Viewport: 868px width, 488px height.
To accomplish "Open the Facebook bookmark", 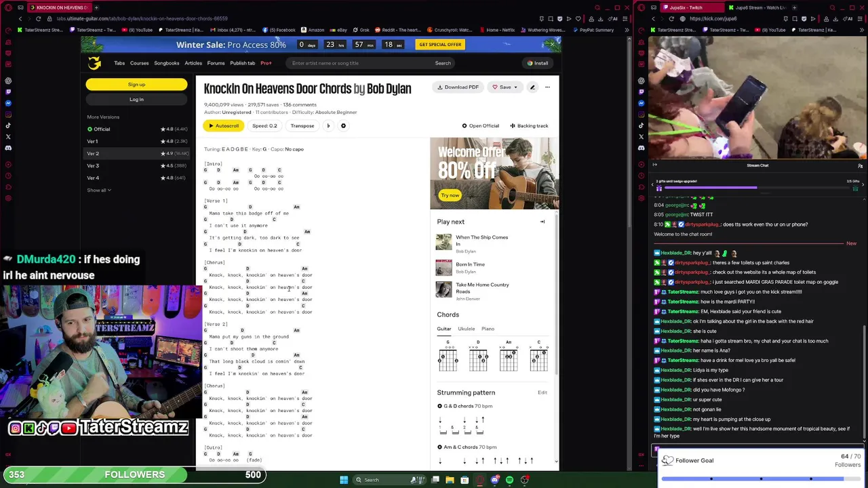I will pos(279,30).
